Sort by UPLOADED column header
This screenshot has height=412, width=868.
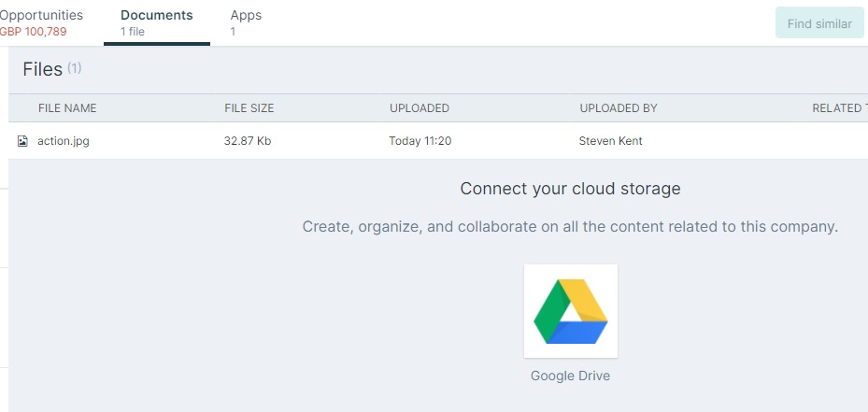(420, 108)
